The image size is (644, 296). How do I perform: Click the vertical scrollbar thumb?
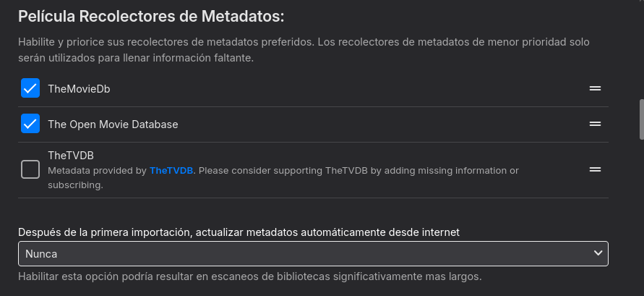(640, 119)
